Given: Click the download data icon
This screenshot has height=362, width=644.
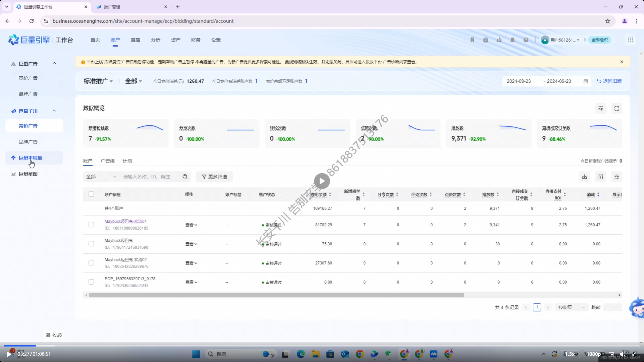Looking at the screenshot, I should coord(585,177).
